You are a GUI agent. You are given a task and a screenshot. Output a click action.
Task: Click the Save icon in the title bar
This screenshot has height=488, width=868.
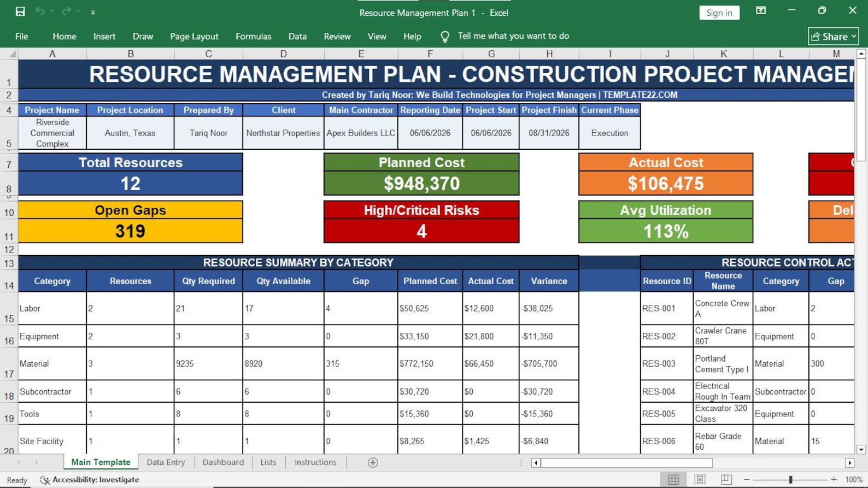point(20,11)
